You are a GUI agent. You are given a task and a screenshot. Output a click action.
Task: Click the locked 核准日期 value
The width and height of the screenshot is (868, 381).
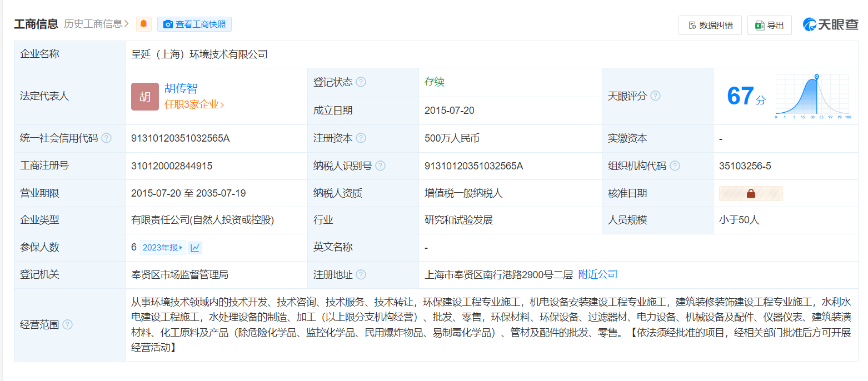pyautogui.click(x=751, y=193)
